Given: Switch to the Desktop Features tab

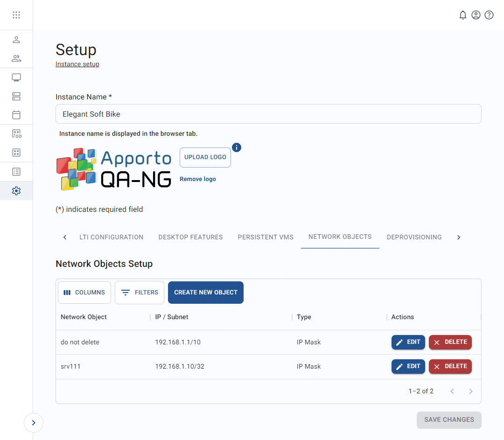Looking at the screenshot, I should tap(190, 237).
